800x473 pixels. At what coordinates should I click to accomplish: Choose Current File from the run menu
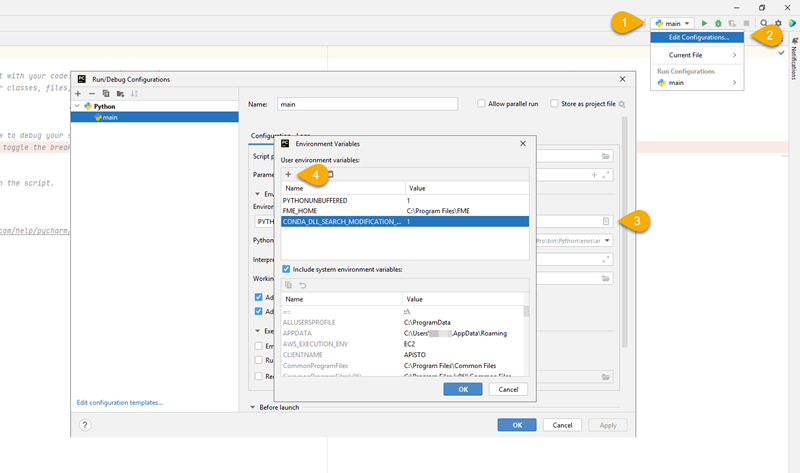point(692,55)
